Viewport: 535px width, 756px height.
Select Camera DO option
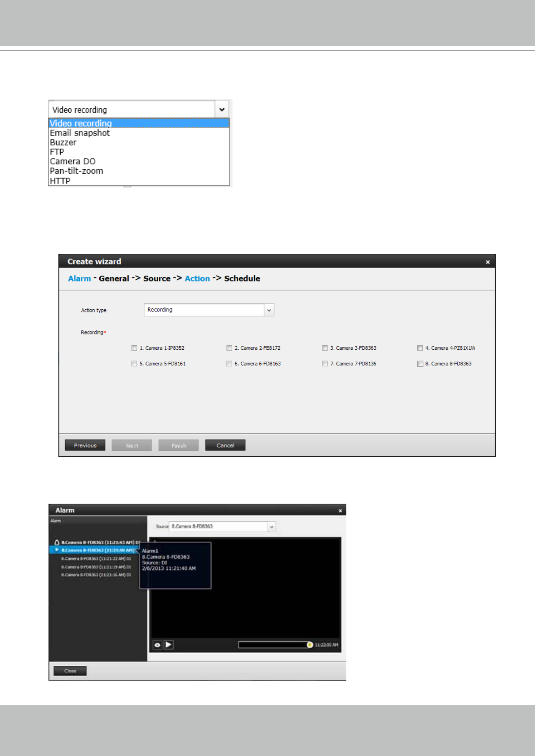(139, 161)
